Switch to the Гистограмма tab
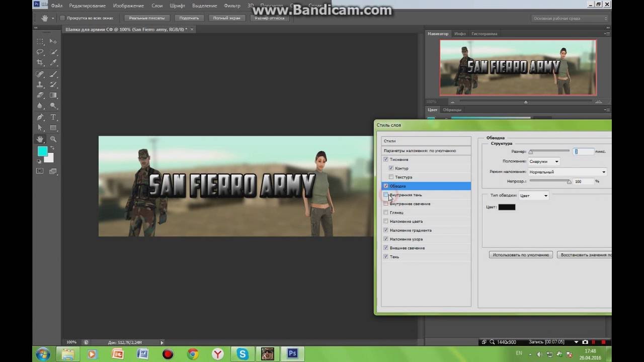The width and height of the screenshot is (644, 362). pyautogui.click(x=484, y=34)
